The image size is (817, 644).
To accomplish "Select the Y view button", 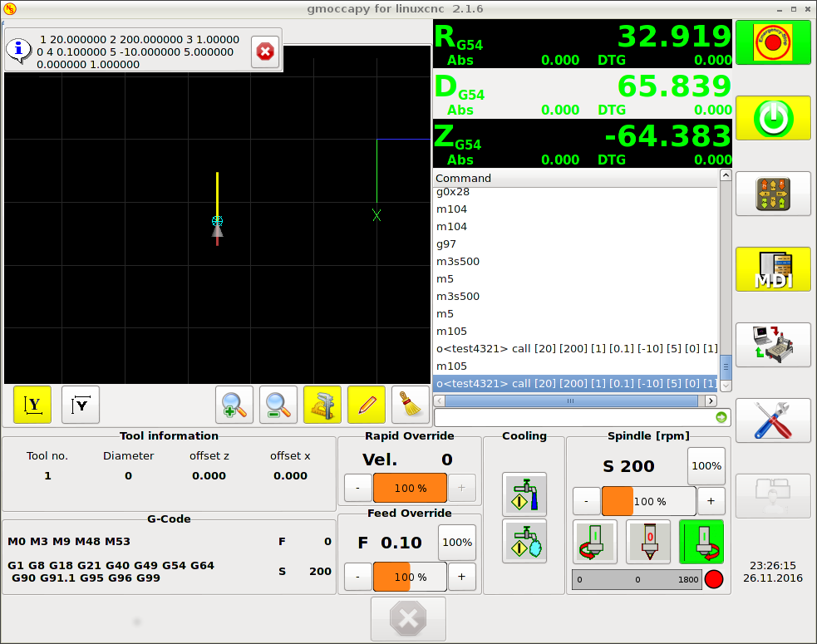I will point(32,405).
